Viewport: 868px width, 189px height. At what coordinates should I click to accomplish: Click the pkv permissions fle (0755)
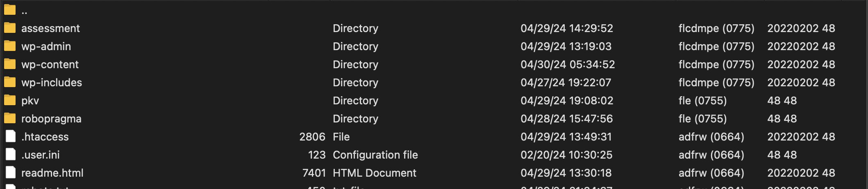click(x=702, y=101)
